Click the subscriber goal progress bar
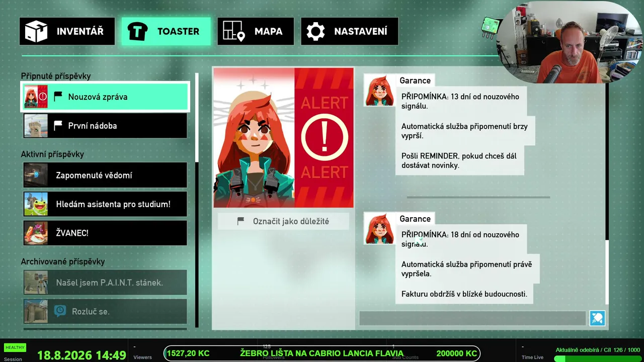Screen dimensions: 644x362 coord(597,358)
